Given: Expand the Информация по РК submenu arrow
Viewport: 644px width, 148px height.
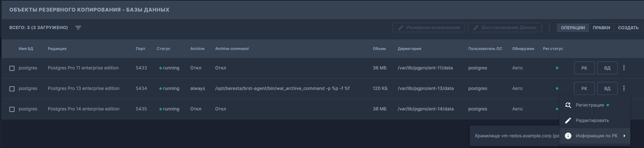Looking at the screenshot, I should click(x=624, y=136).
